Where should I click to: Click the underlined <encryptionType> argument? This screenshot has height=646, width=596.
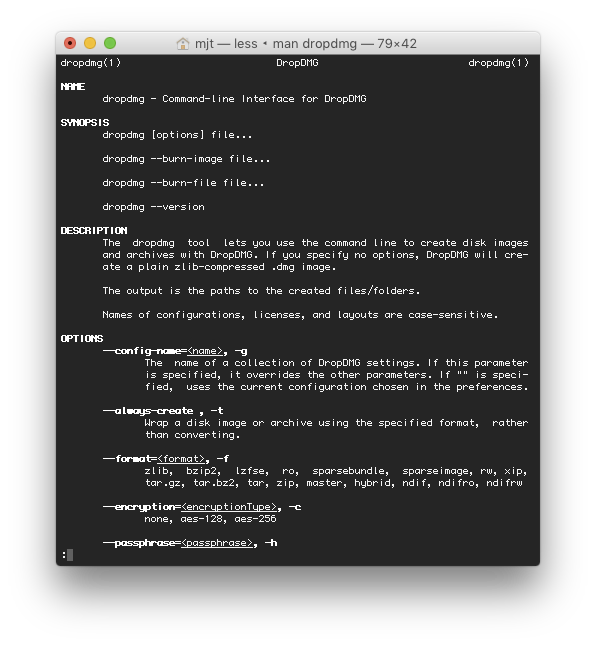click(x=229, y=507)
